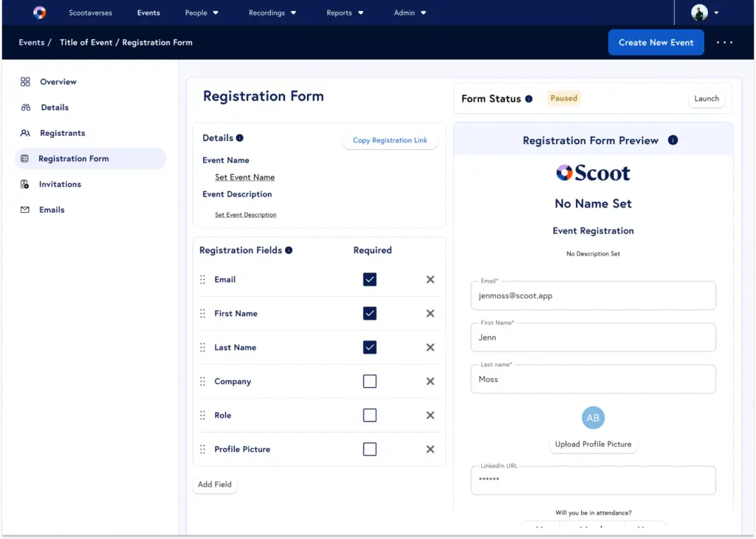Click info icon beside Registration Form Preview

(673, 140)
